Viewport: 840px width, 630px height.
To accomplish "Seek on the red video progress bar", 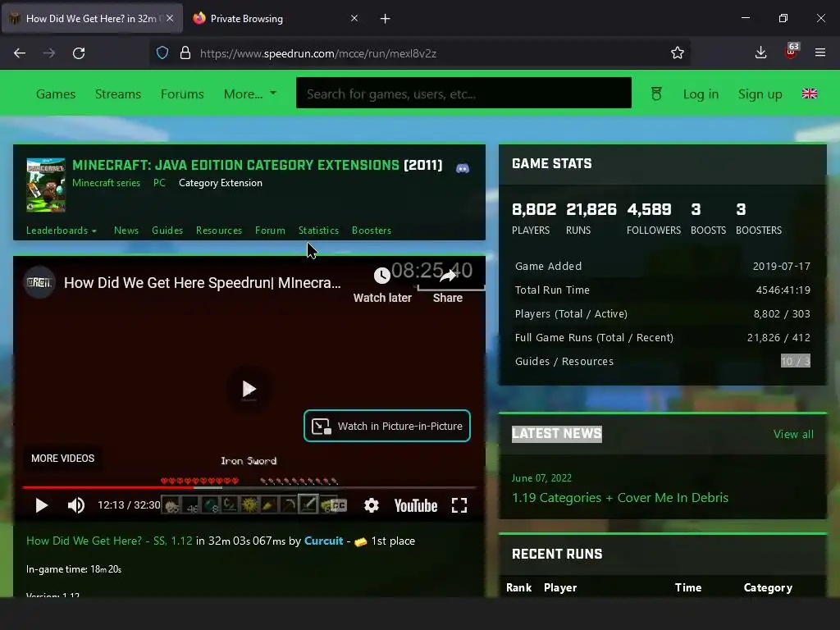I will click(249, 487).
